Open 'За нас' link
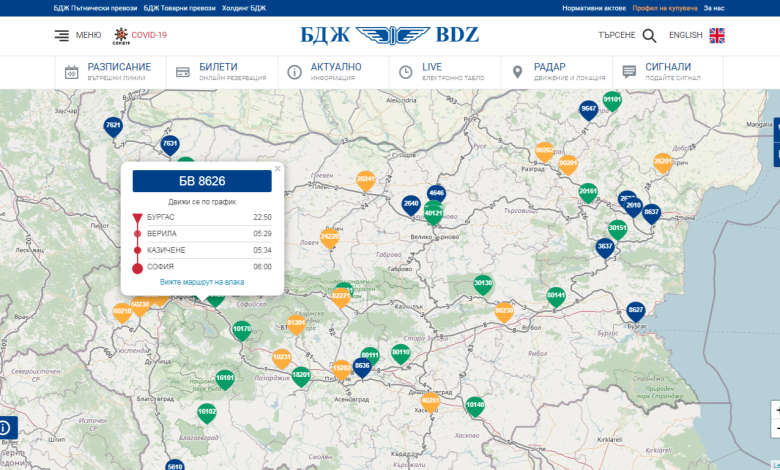Viewport: 780px width, 470px height. coord(714,8)
